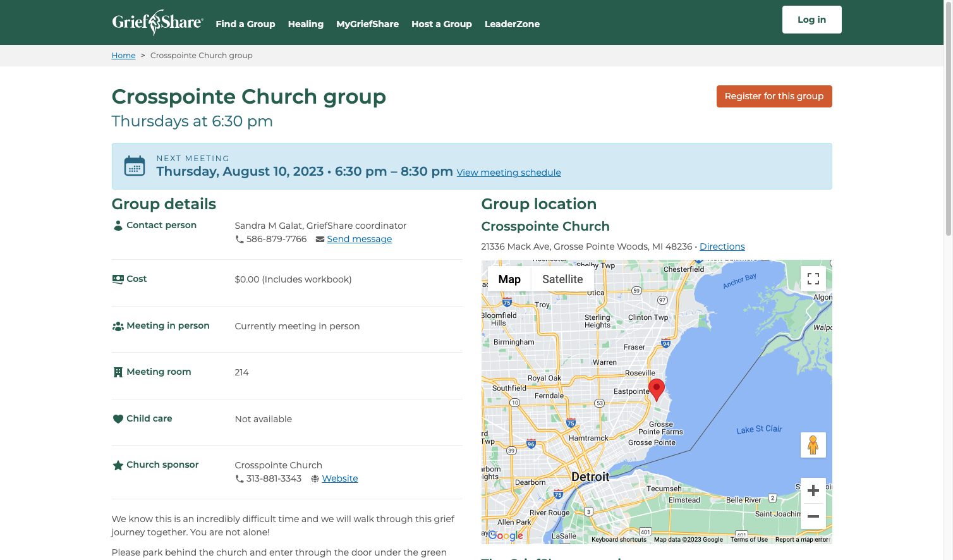Click Sandra M Galat coordinator name
The width and height of the screenshot is (953, 560).
click(x=320, y=226)
